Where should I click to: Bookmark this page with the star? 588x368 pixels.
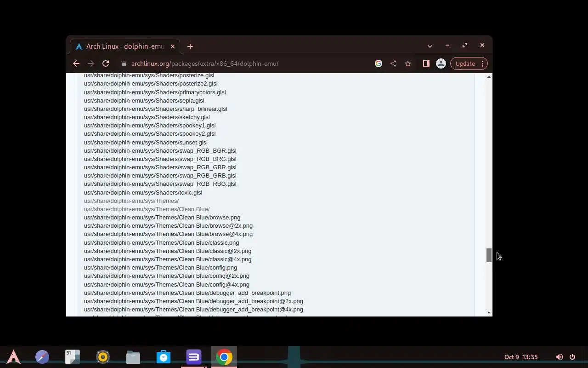pos(408,63)
